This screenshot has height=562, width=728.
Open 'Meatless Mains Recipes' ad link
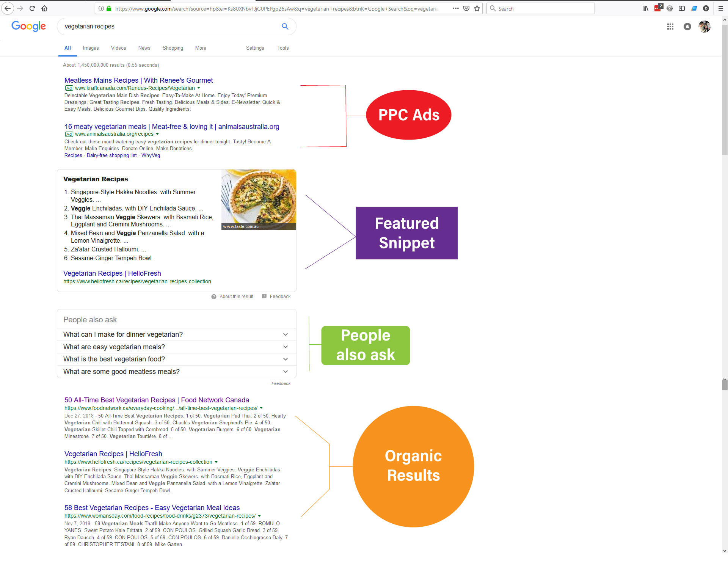[x=138, y=80]
